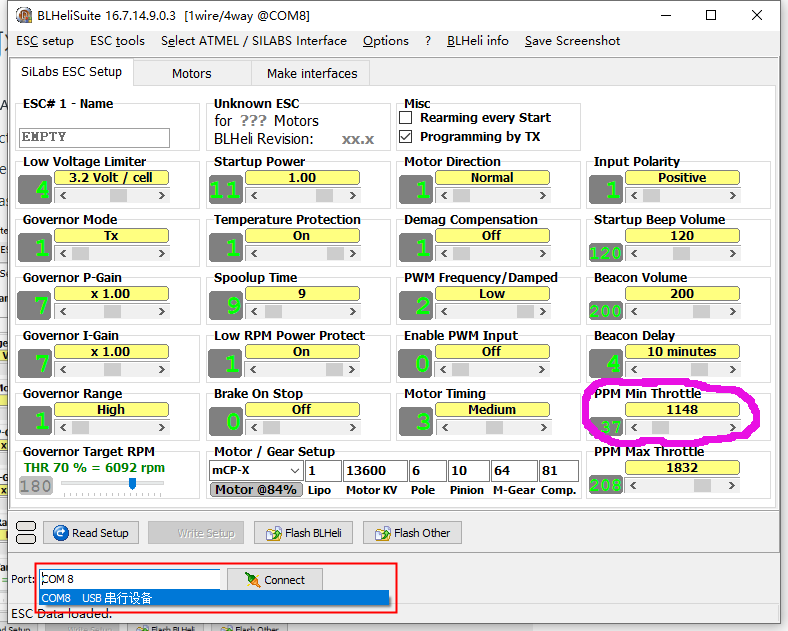Click the Pinion field showing 10

(468, 471)
